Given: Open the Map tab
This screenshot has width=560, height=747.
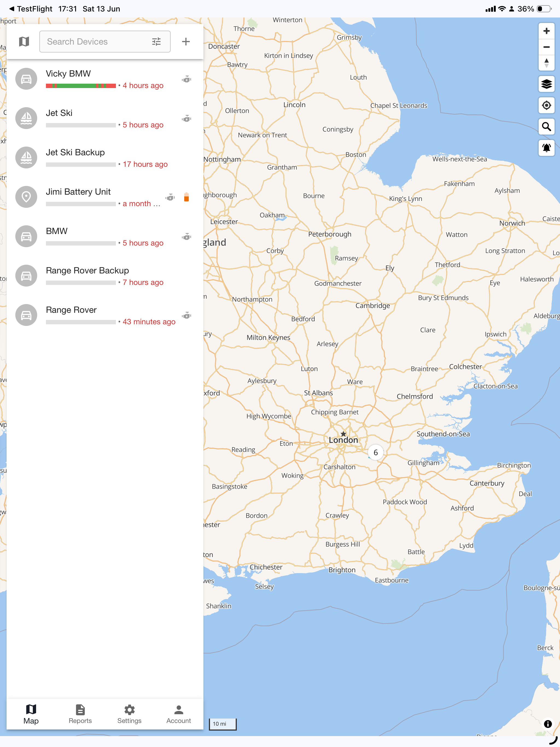Looking at the screenshot, I should [x=31, y=714].
